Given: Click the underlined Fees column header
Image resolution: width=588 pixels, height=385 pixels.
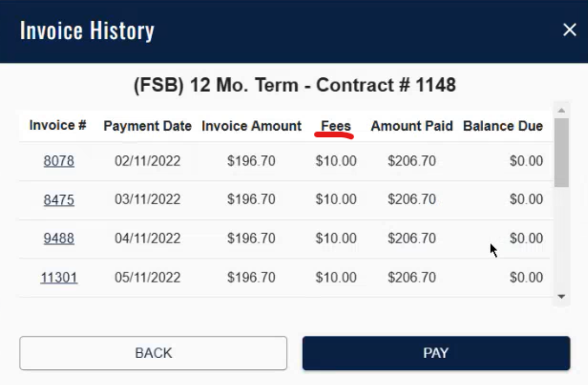Looking at the screenshot, I should [x=336, y=126].
